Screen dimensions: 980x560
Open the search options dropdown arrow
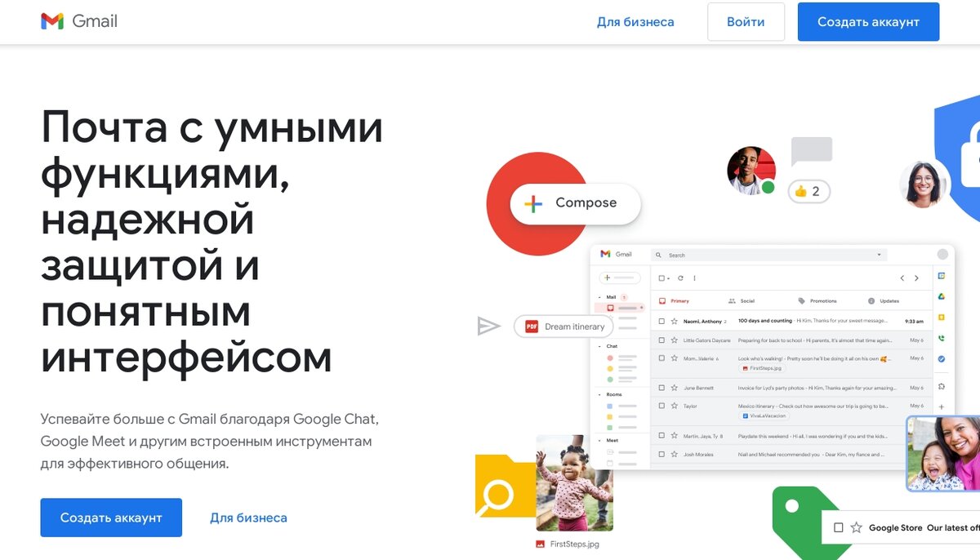coord(880,254)
